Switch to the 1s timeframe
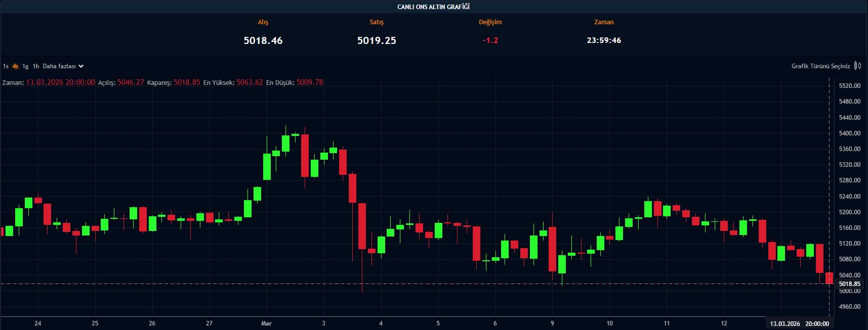This screenshot has height=330, width=868. click(x=6, y=66)
